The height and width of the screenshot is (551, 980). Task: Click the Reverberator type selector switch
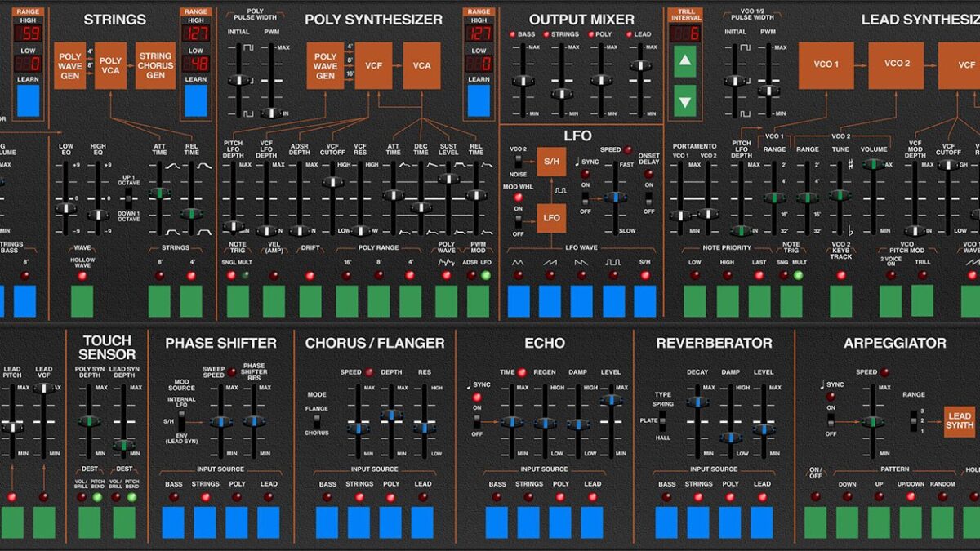tap(662, 422)
